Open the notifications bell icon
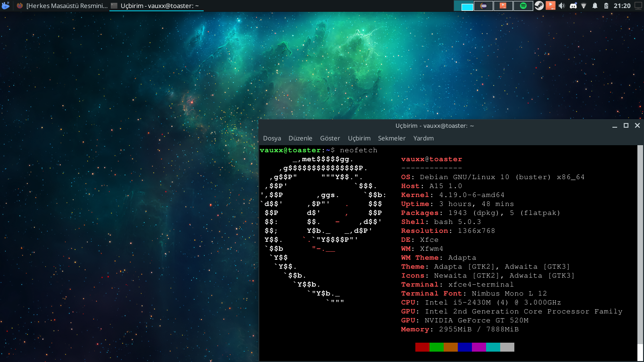The image size is (644, 362). 595,6
